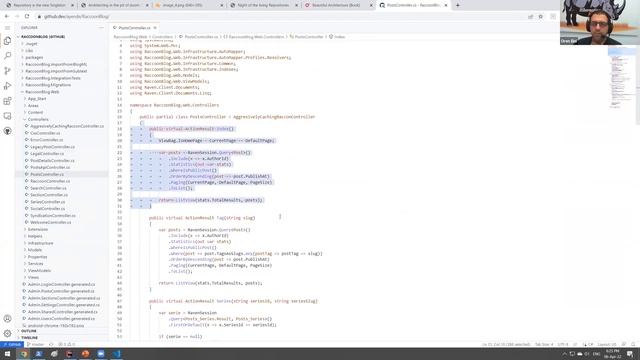Open the Source Control view

7,71
